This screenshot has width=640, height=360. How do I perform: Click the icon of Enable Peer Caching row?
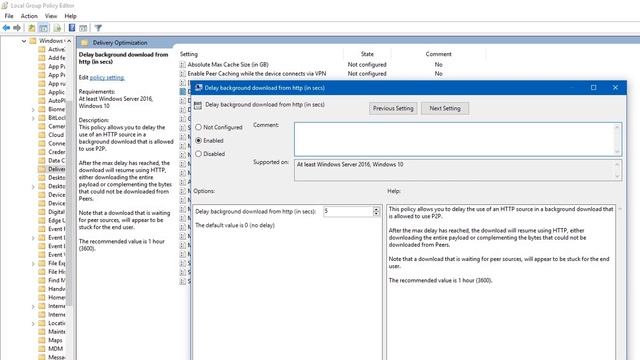click(x=182, y=73)
